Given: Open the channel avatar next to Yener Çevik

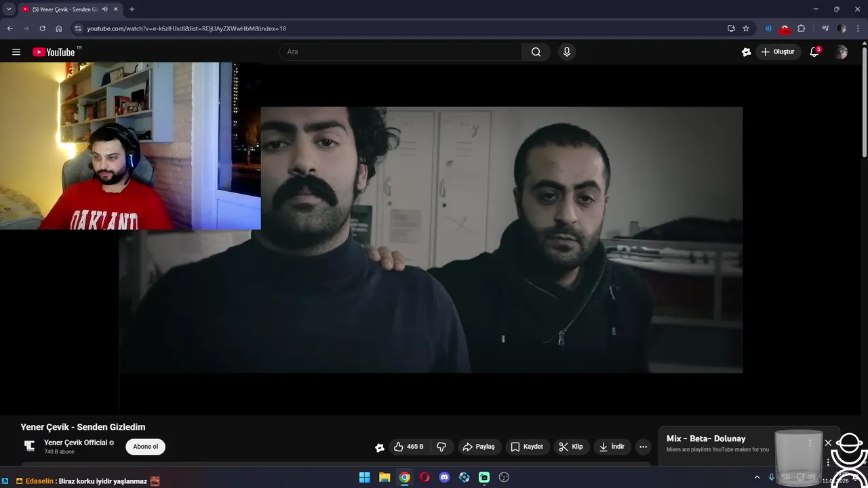Looking at the screenshot, I should pos(29,446).
